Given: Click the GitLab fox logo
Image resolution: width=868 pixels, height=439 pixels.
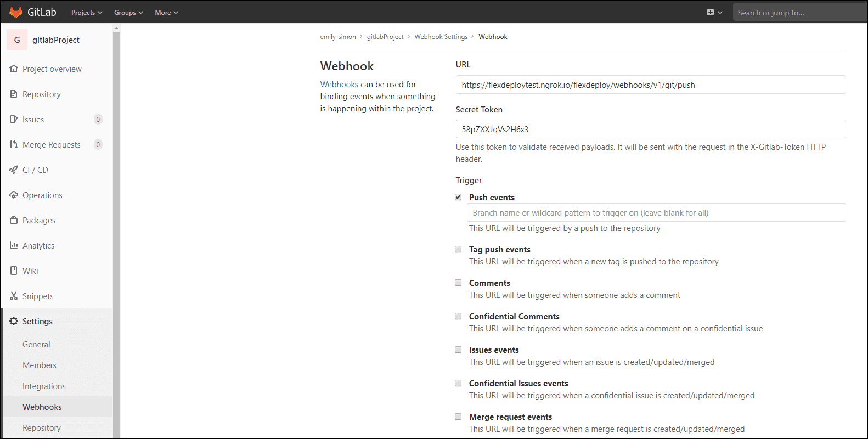Looking at the screenshot, I should (16, 12).
